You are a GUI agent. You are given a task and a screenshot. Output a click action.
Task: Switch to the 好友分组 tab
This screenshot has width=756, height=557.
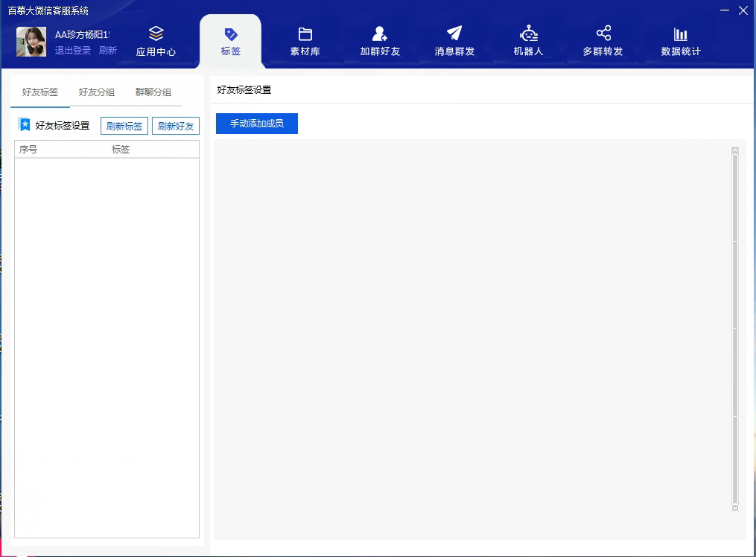click(x=97, y=92)
